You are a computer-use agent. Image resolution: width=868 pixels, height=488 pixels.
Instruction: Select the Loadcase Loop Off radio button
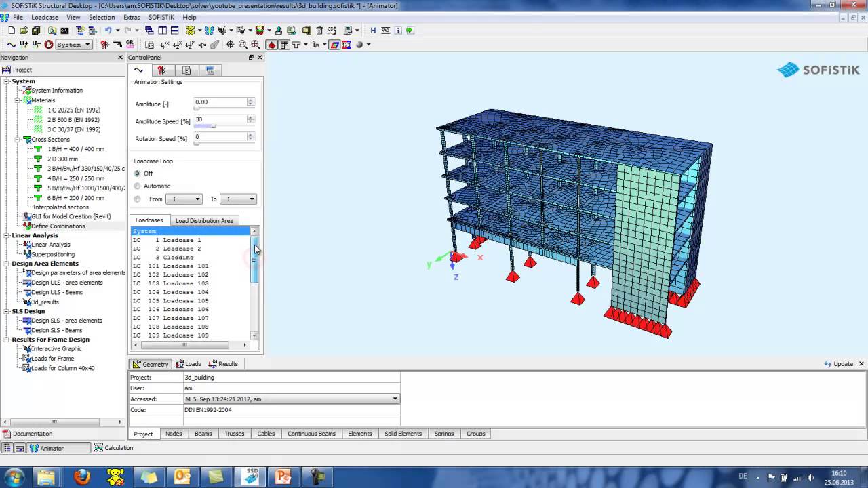pos(138,174)
